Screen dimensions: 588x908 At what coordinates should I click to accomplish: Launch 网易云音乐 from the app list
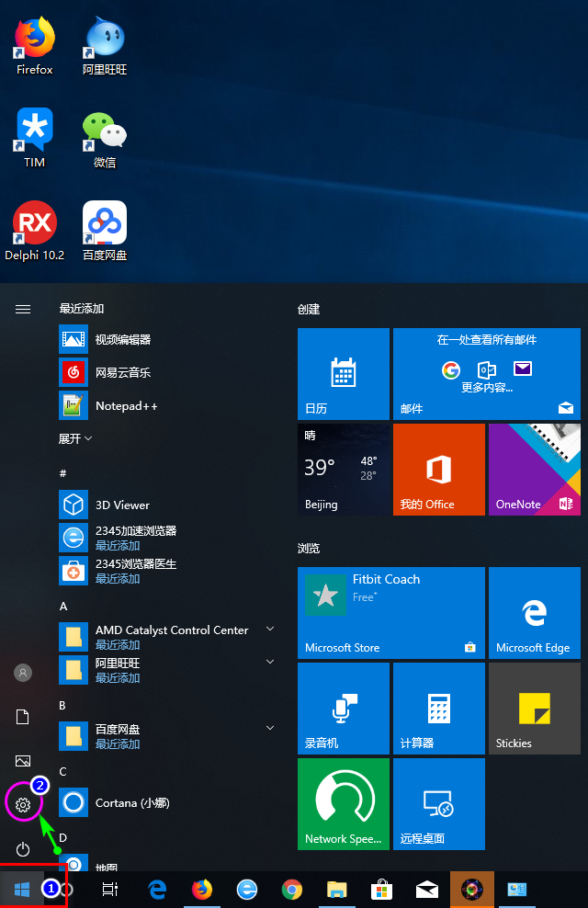click(x=168, y=372)
